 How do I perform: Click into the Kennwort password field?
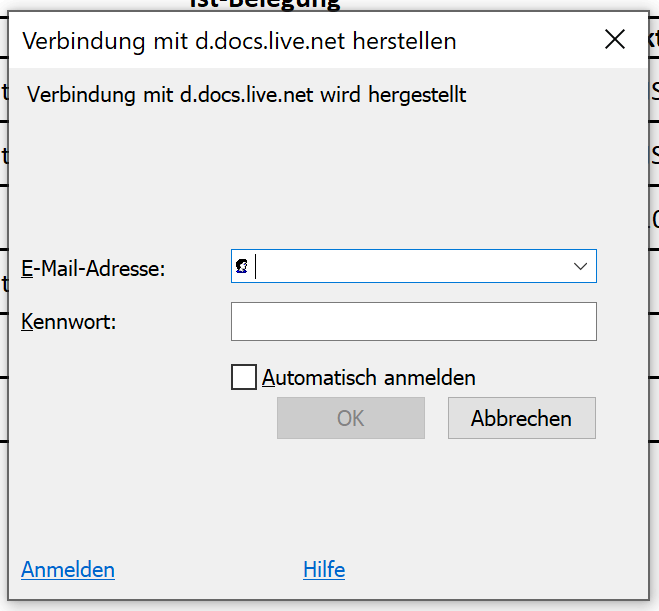coord(414,321)
